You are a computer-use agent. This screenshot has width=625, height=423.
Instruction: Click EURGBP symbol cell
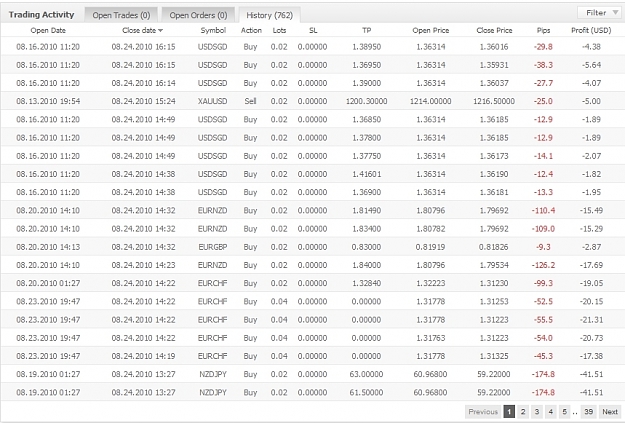(212, 247)
